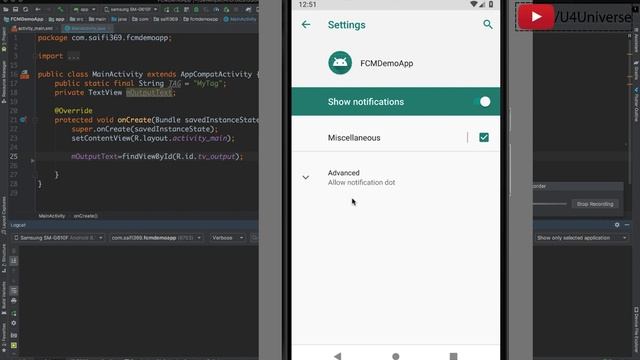640x360 pixels.
Task: Click the Logcat restart icon
Action: coord(13,313)
